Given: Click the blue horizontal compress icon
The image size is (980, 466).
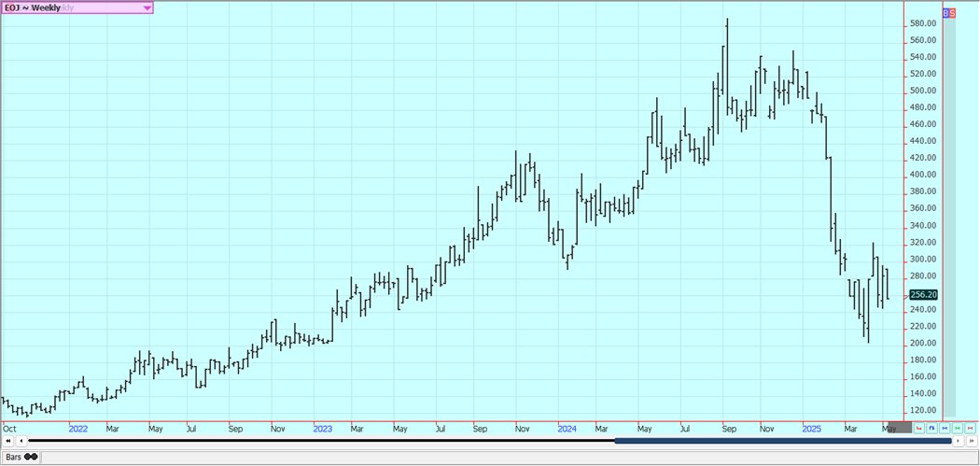Looking at the screenshot, I should tap(944, 429).
